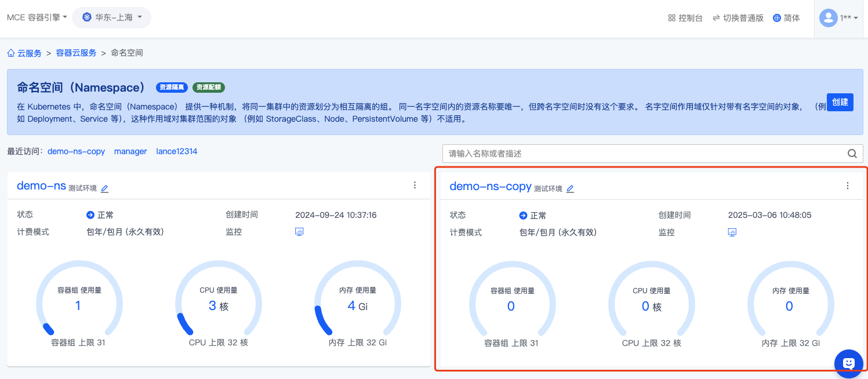Image resolution: width=868 pixels, height=379 pixels.
Task: Open the monitoring chart icon for demo-ns-copy
Action: tap(732, 232)
